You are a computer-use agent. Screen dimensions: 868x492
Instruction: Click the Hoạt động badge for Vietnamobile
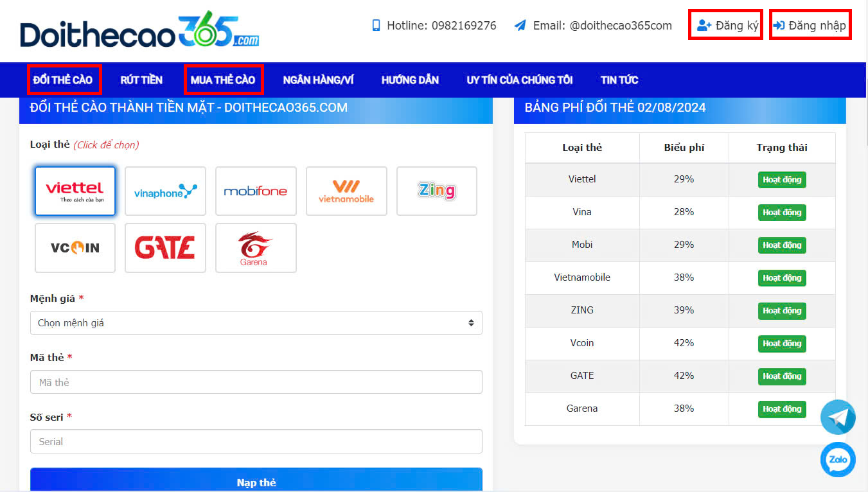pyautogui.click(x=782, y=278)
